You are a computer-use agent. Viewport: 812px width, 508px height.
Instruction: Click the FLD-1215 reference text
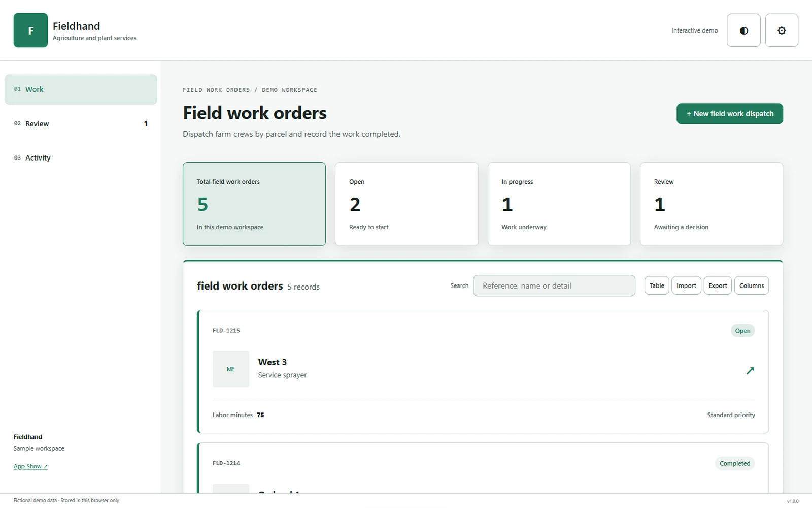coord(226,331)
